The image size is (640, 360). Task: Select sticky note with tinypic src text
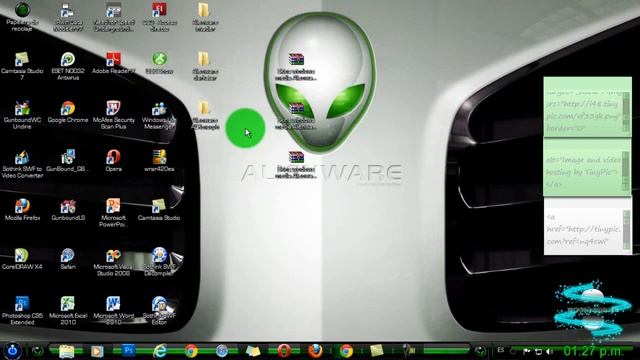tap(587, 107)
